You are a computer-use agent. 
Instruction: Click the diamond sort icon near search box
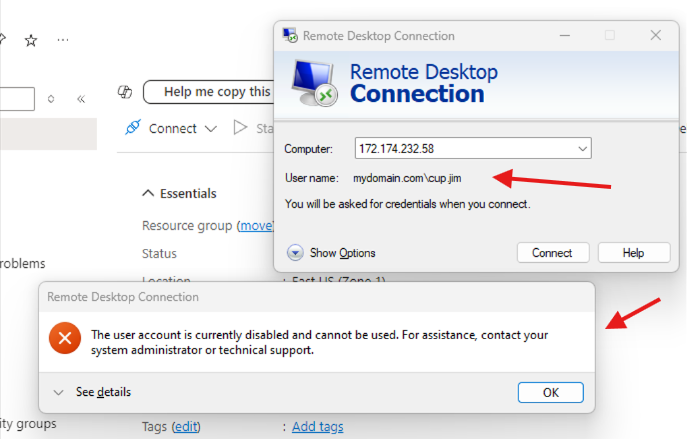51,99
